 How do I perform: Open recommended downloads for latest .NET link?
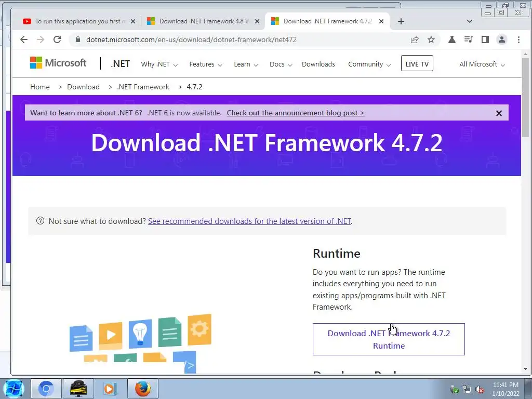point(249,221)
